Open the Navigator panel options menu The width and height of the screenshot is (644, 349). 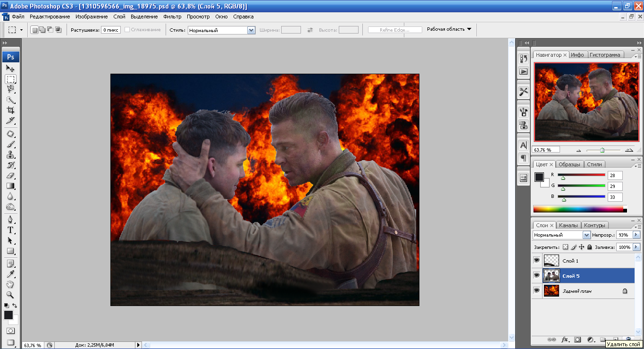(637, 56)
